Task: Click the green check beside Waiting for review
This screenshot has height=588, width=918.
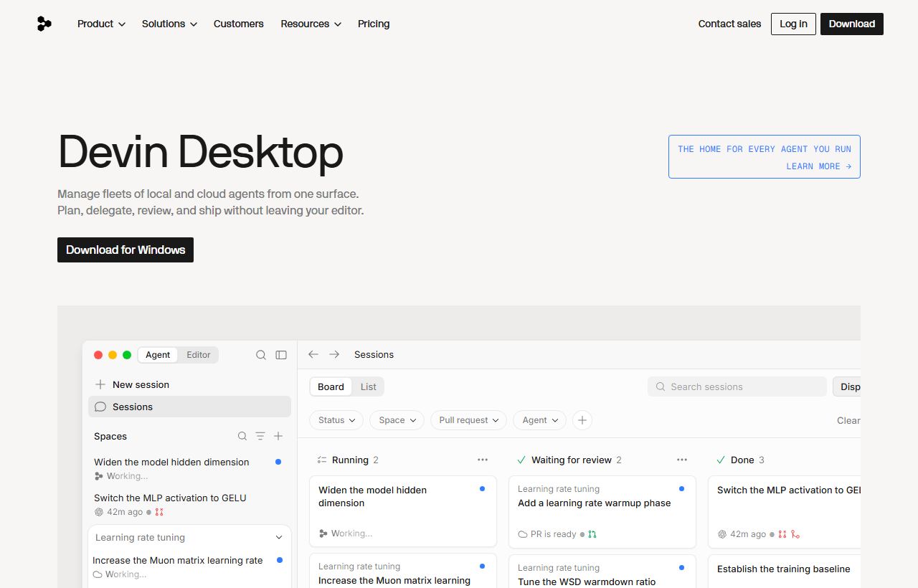Action: tap(521, 460)
